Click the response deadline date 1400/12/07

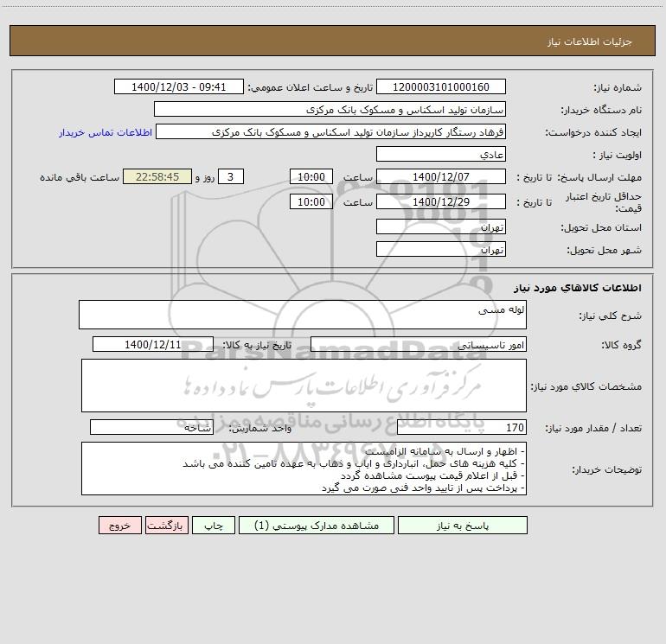tap(441, 176)
